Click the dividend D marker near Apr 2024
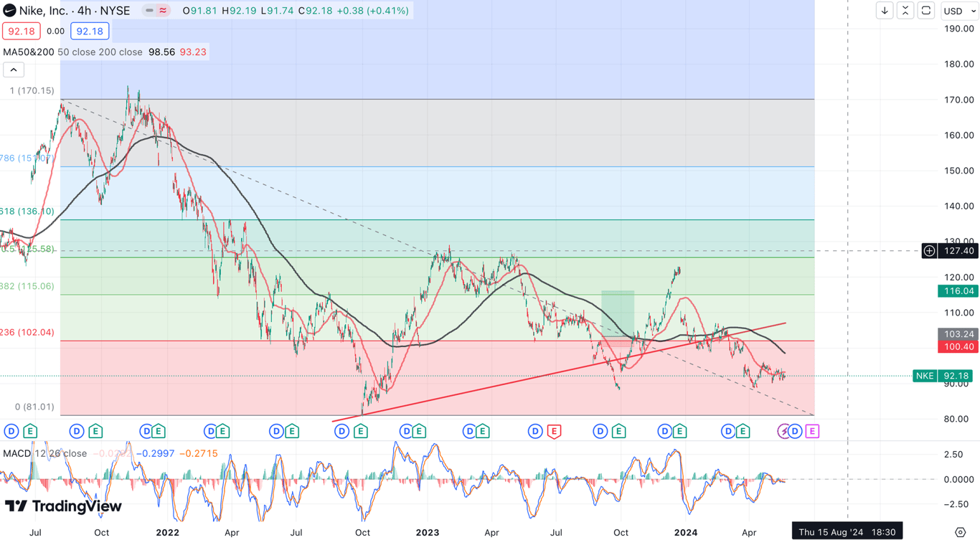The width and height of the screenshot is (980, 540). point(728,431)
